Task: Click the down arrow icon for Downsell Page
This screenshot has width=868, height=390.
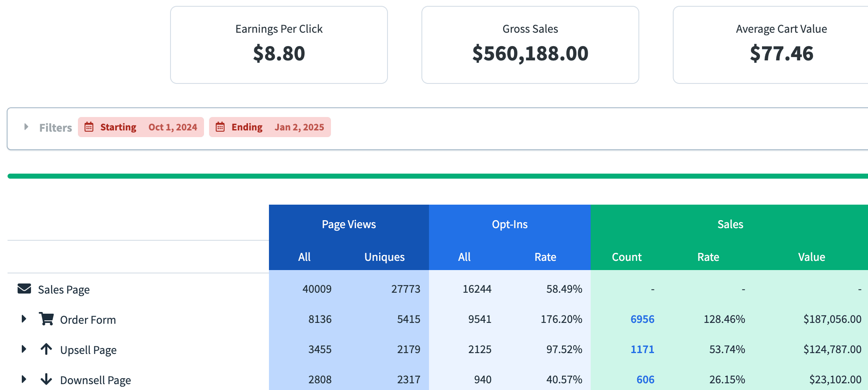Action: 46,379
